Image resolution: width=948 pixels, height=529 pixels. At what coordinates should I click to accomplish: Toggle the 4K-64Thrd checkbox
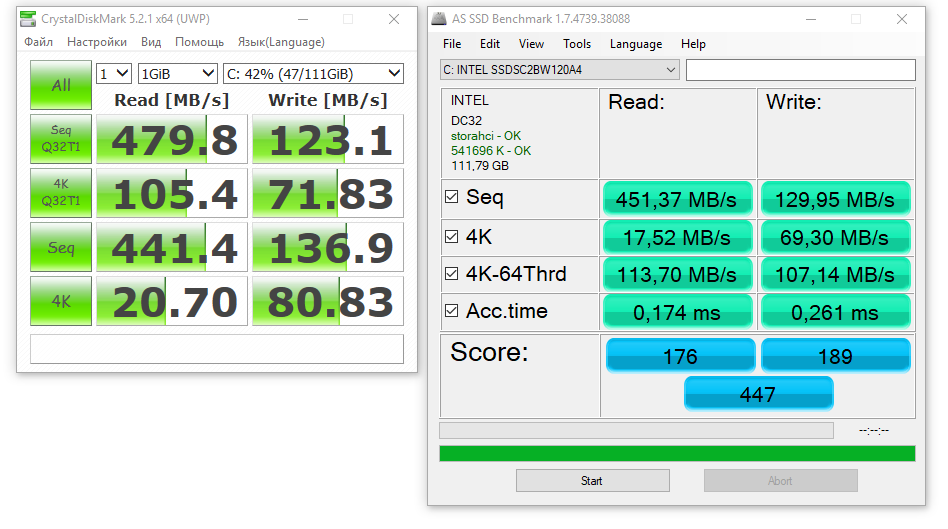tap(452, 274)
